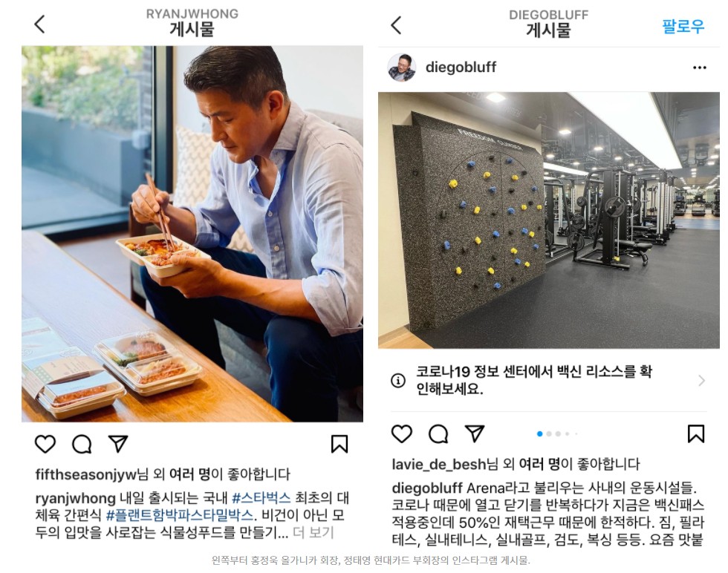Select the second carousel dot indicator

[x=549, y=433]
